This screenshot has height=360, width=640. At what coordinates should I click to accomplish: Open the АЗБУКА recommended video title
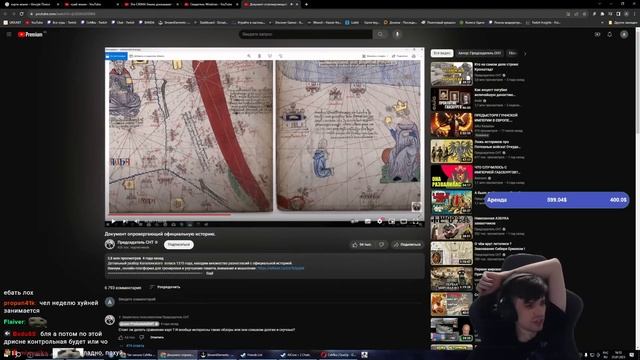(x=491, y=221)
